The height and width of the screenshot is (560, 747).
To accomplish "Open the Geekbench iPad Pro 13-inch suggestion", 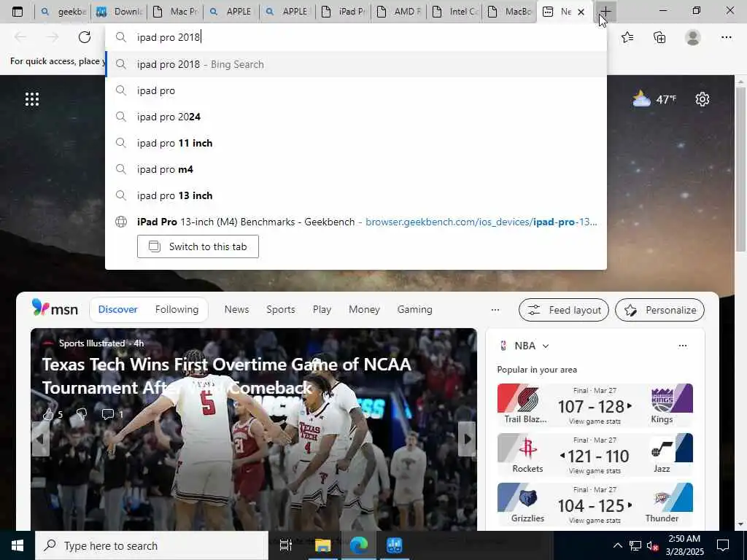I will click(x=356, y=222).
